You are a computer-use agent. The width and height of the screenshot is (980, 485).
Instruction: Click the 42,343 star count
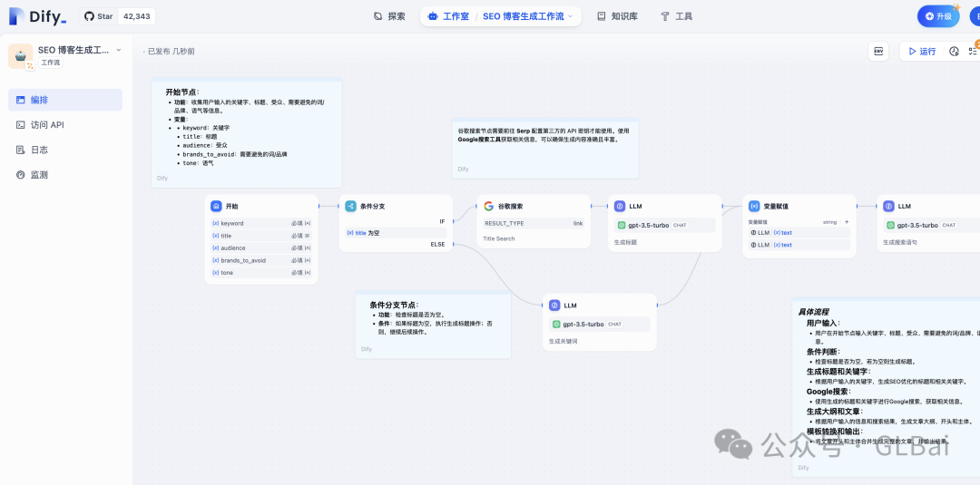[x=137, y=16]
